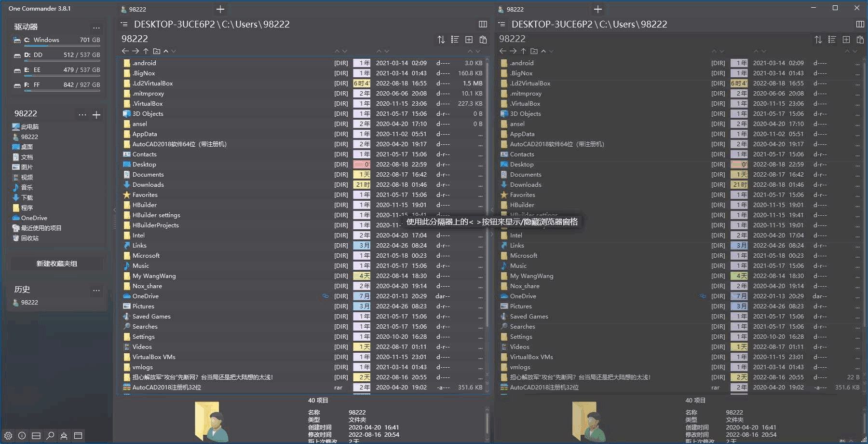Open the history section ... menu
The width and height of the screenshot is (868, 444).
click(x=96, y=290)
